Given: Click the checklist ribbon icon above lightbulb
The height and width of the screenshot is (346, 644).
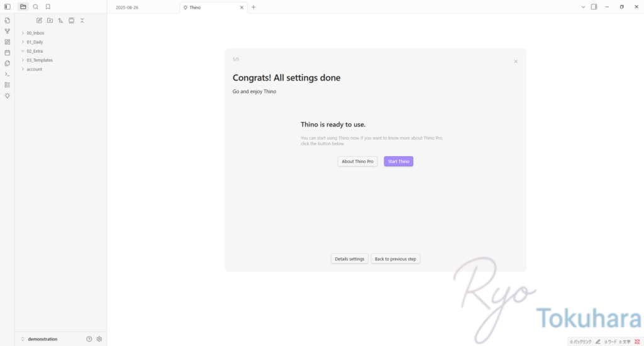Looking at the screenshot, I should (8, 85).
